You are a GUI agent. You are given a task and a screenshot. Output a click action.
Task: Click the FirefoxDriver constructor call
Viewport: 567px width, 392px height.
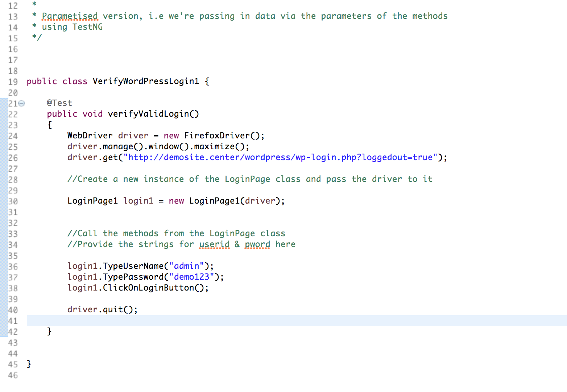point(218,135)
